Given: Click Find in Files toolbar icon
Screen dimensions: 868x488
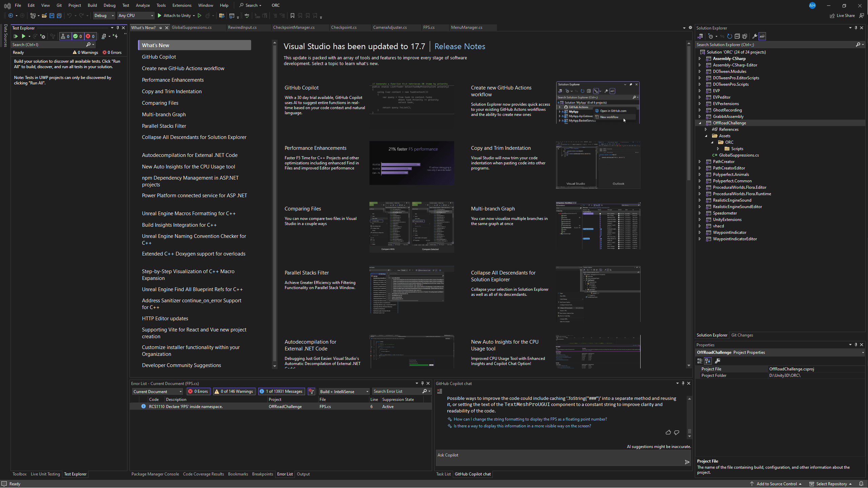Looking at the screenshot, I should [222, 16].
